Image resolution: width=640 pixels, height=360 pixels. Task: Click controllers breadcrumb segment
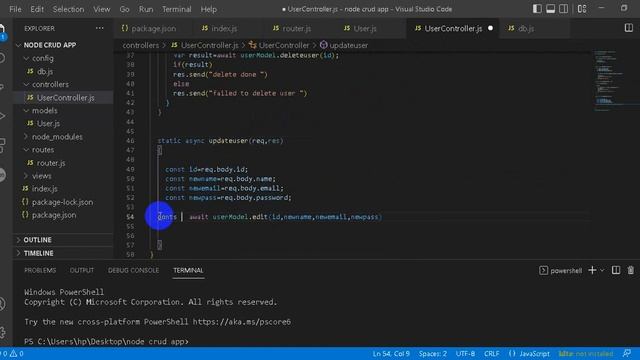click(140, 45)
